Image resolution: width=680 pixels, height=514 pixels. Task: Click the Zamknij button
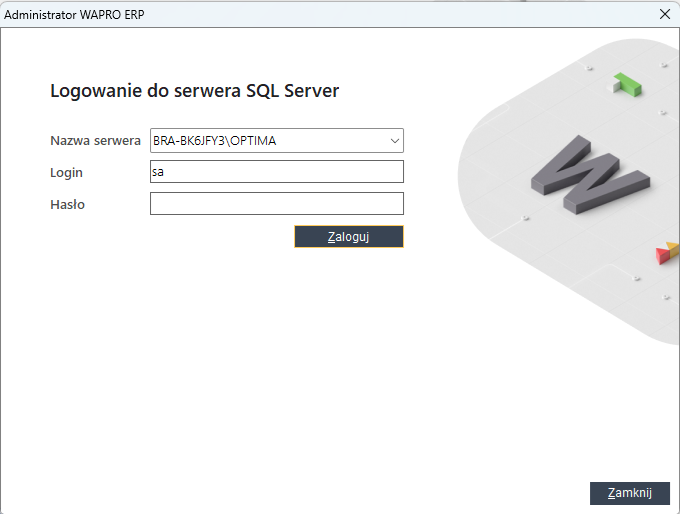point(630,493)
